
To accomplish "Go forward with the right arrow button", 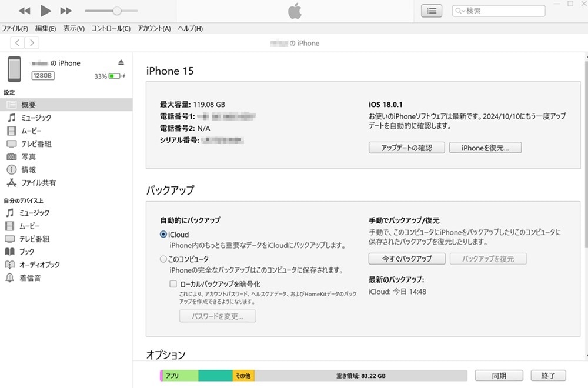I will [32, 42].
